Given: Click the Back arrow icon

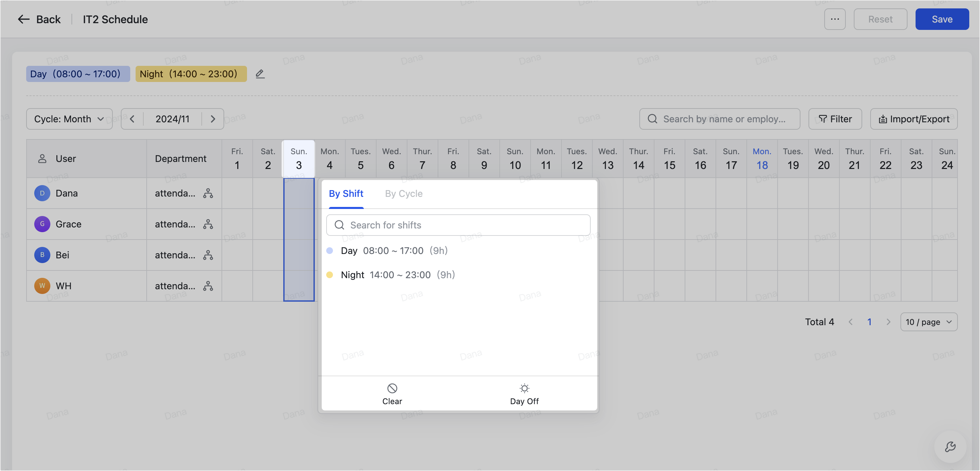Looking at the screenshot, I should tap(23, 19).
